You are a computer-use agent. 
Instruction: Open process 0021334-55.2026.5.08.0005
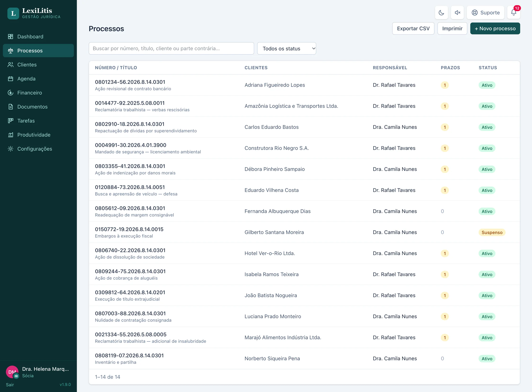[131, 334]
